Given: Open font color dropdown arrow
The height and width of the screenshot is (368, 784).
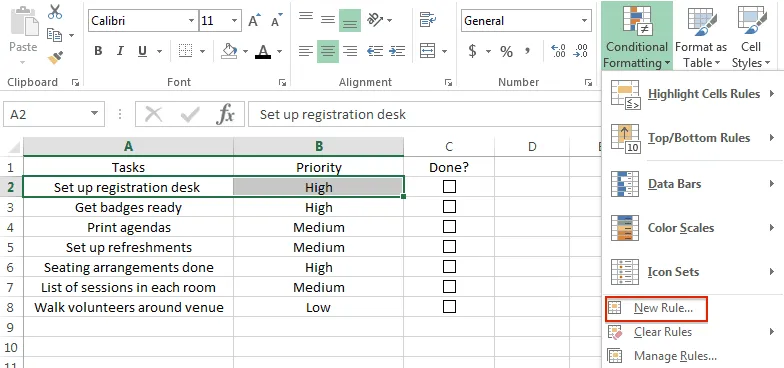Looking at the screenshot, I should [x=280, y=51].
